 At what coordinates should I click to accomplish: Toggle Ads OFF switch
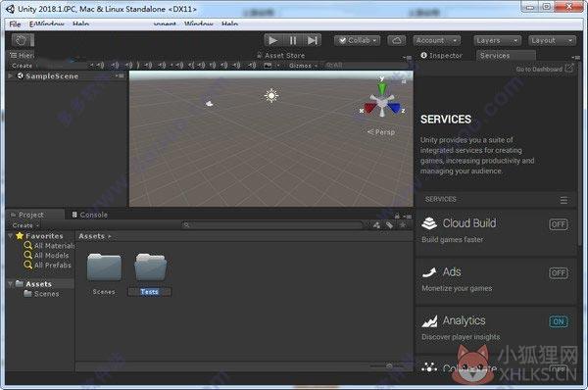[559, 273]
